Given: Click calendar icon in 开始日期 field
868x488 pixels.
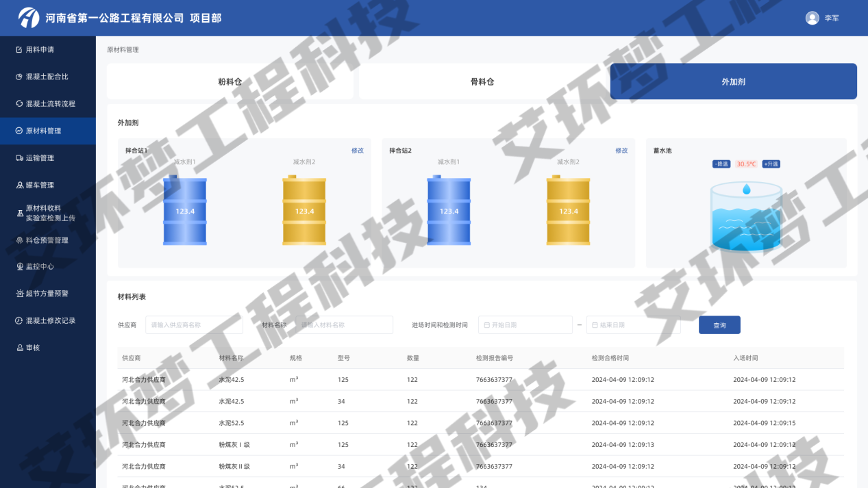Looking at the screenshot, I should [x=486, y=325].
